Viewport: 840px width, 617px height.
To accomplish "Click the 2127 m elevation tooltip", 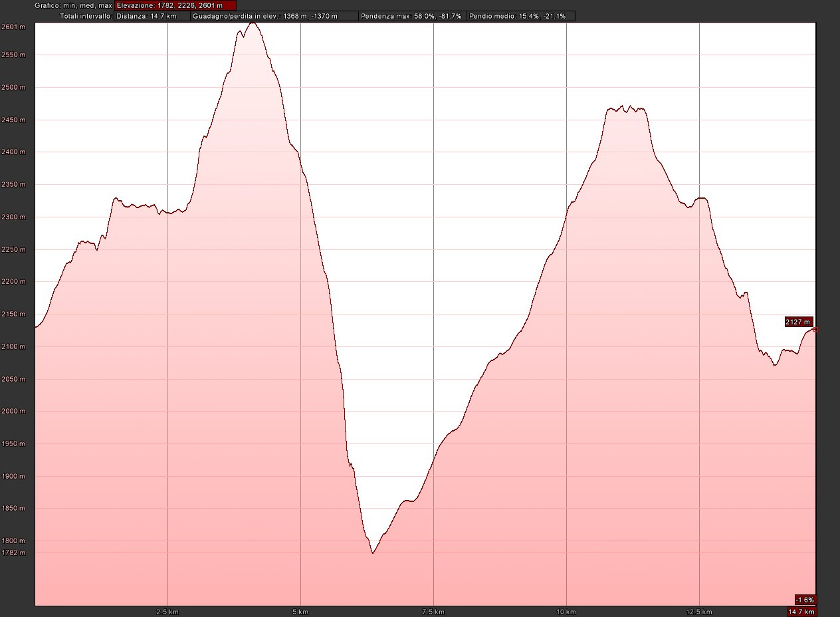I will (798, 322).
